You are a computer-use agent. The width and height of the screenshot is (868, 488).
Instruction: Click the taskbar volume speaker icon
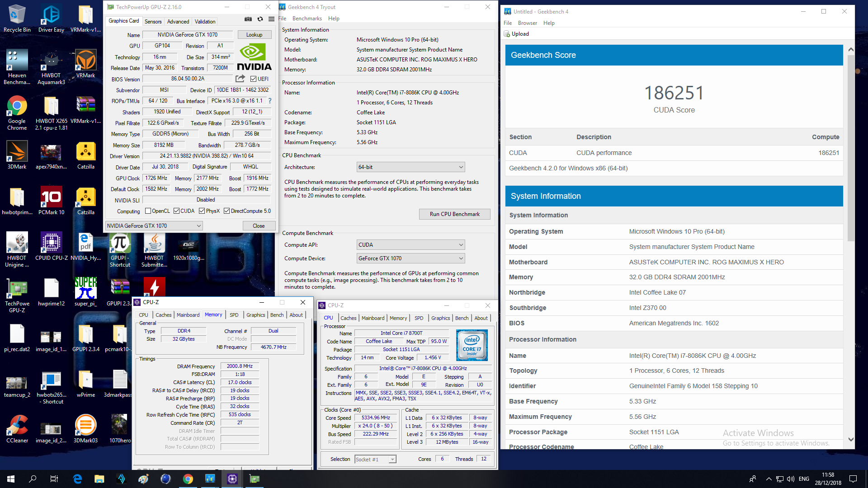point(791,479)
